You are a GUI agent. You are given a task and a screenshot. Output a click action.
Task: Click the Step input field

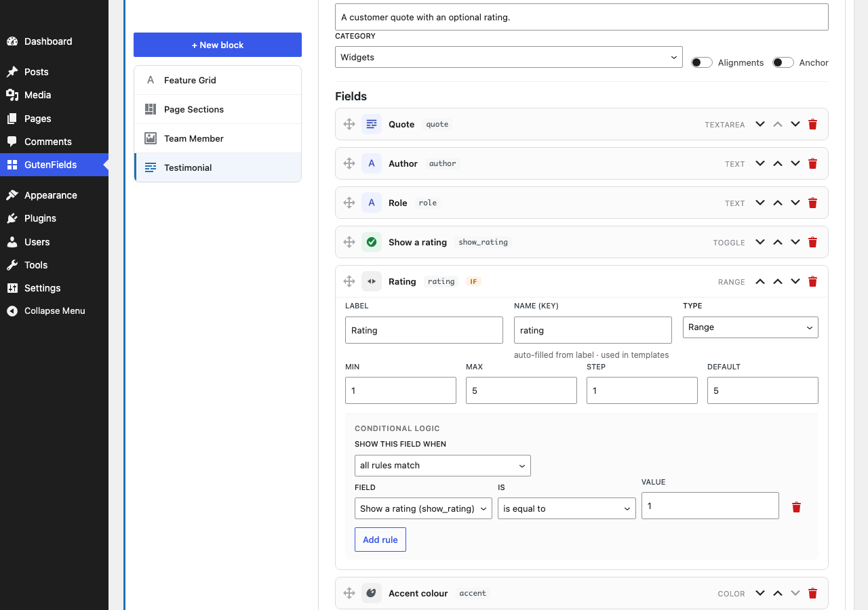[642, 390]
